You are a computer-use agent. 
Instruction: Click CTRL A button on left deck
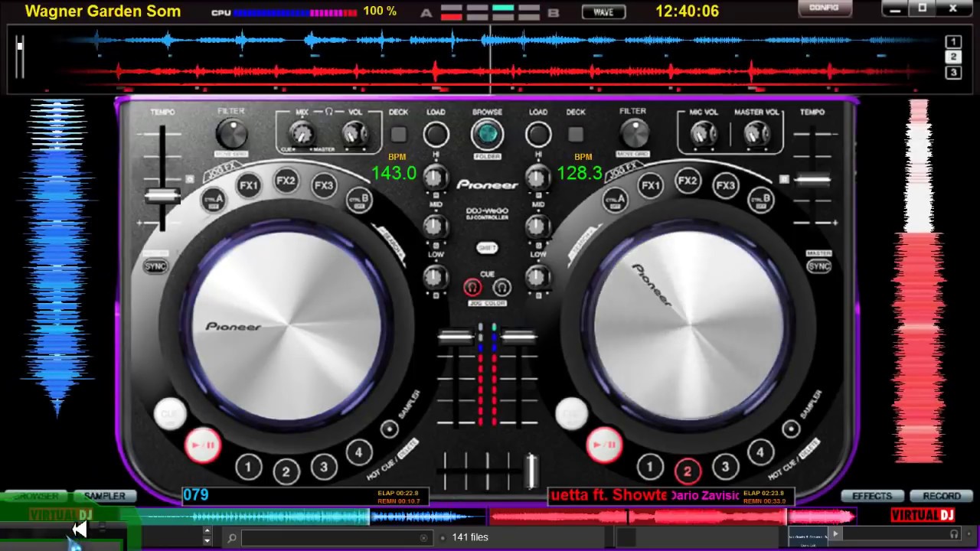click(x=213, y=200)
